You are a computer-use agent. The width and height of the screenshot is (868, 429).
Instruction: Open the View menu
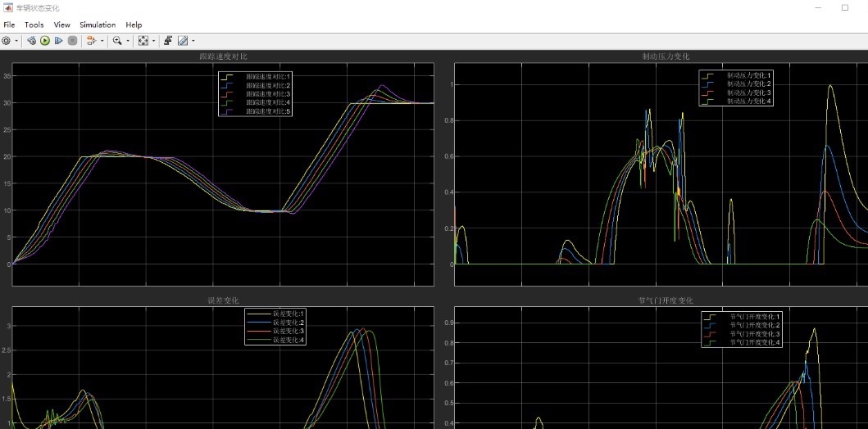[x=62, y=25]
